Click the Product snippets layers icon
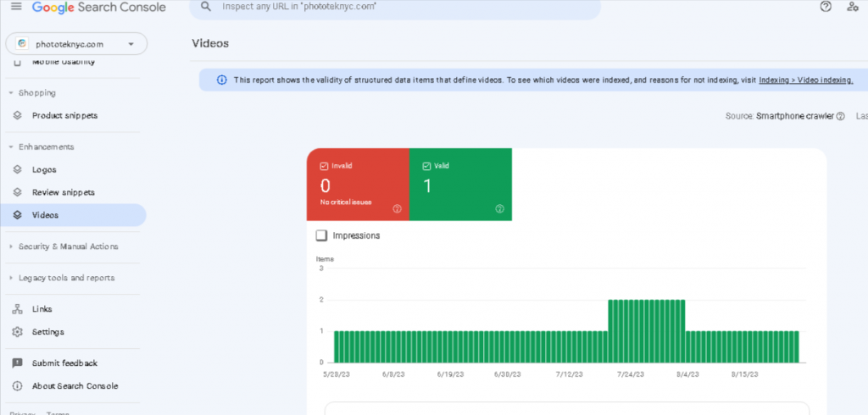868x415 pixels. pos(17,116)
